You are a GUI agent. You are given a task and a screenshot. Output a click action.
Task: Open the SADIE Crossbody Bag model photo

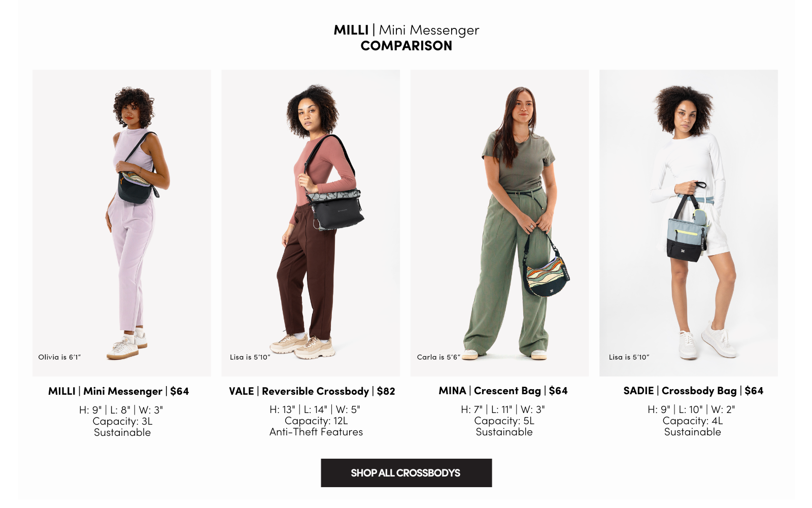click(x=688, y=223)
